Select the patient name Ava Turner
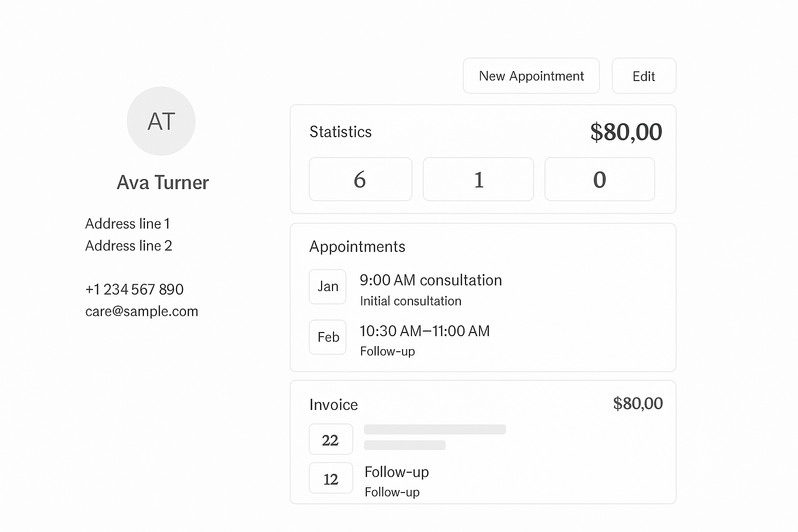 click(162, 182)
